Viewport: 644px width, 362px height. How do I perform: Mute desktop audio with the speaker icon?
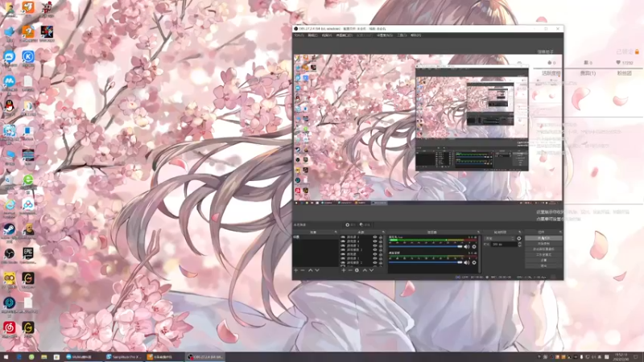pos(467,247)
